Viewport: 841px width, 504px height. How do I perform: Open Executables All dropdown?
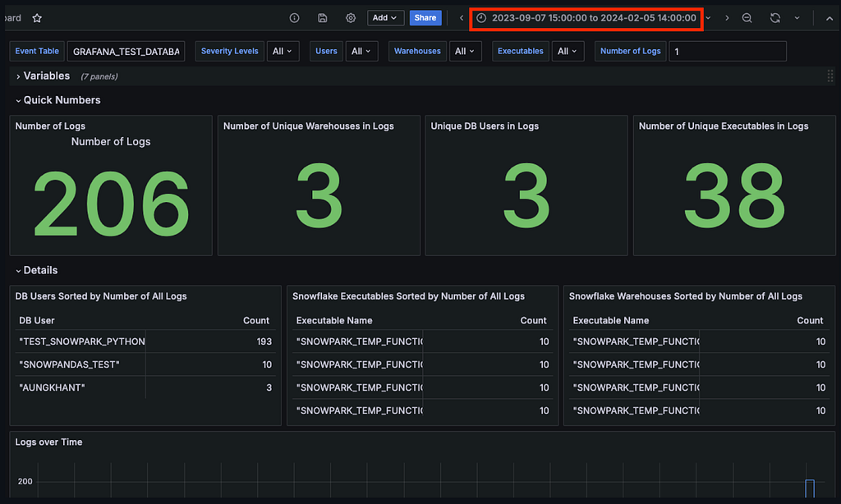(568, 52)
